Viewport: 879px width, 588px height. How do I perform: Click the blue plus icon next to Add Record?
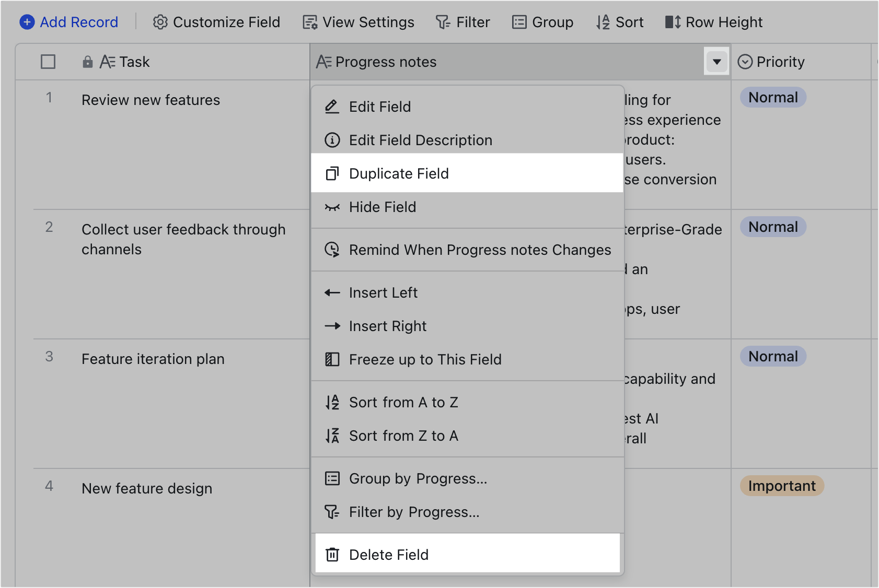click(27, 22)
